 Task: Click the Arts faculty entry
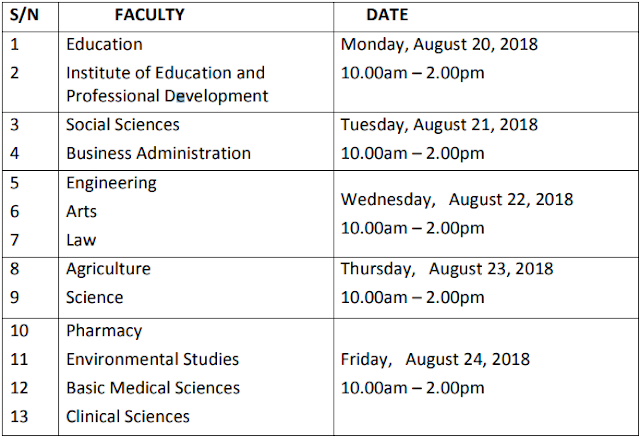pos(81,212)
